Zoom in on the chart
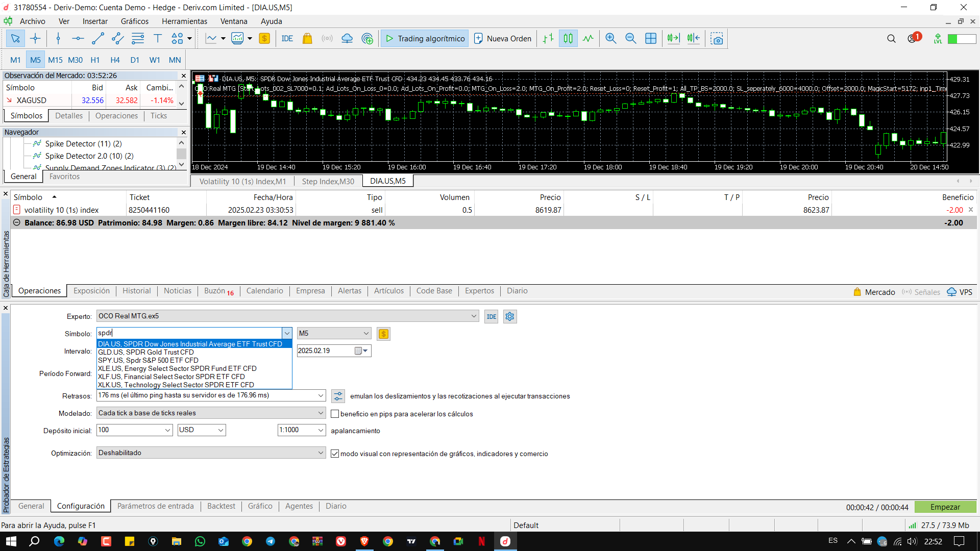 pyautogui.click(x=610, y=38)
